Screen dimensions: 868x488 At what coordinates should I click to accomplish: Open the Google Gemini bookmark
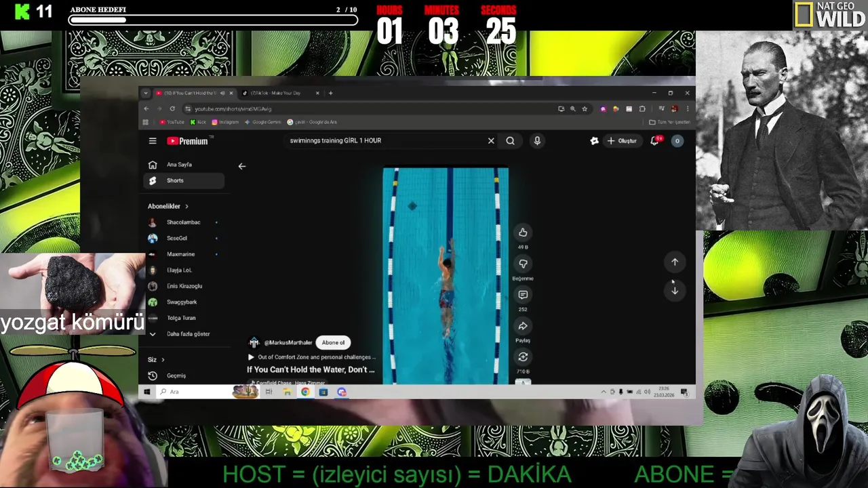coord(263,122)
